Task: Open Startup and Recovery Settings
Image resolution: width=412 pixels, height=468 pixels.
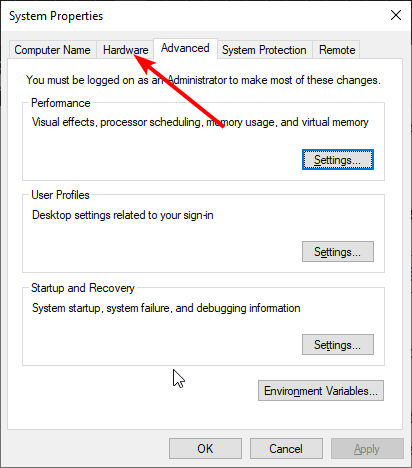Action: [338, 345]
